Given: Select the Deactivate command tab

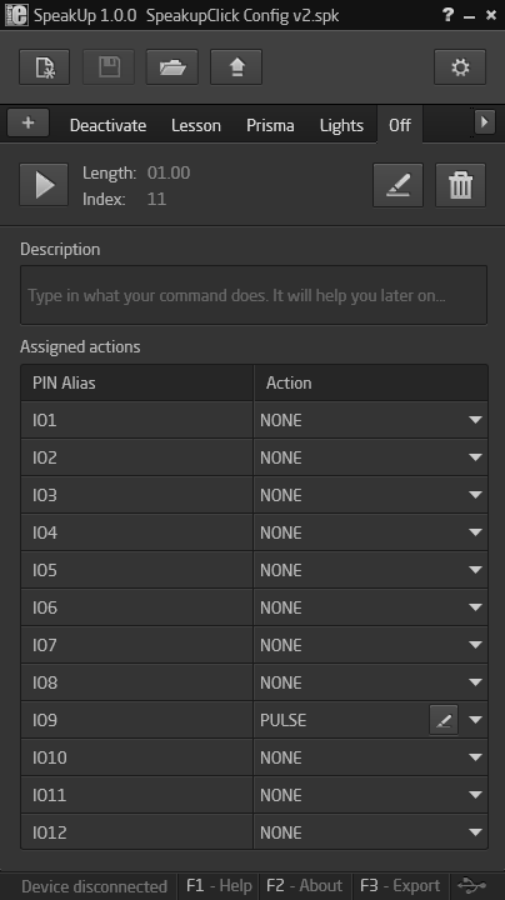Looking at the screenshot, I should [x=108, y=125].
